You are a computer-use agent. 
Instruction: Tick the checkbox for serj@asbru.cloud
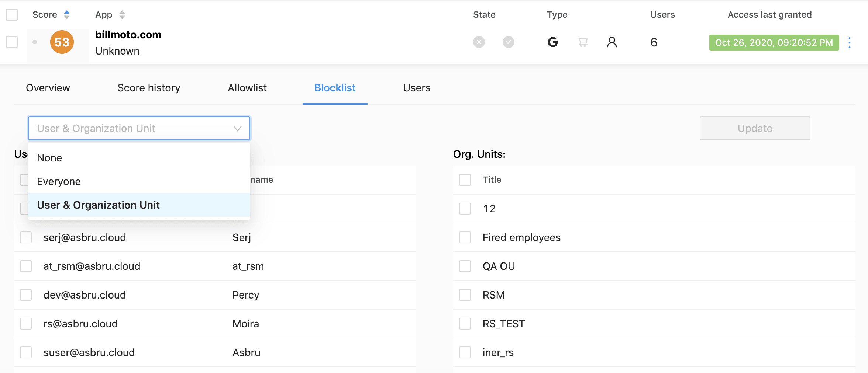click(x=26, y=237)
